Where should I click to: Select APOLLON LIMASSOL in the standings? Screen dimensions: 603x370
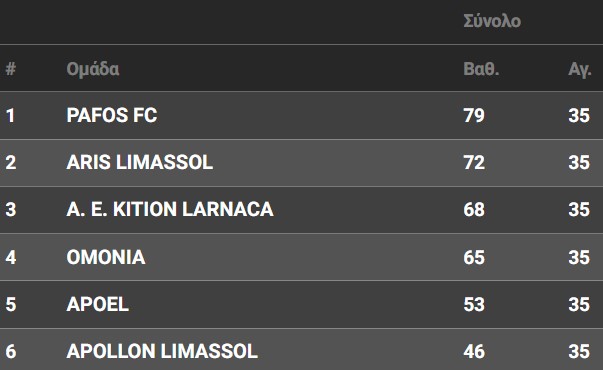[x=162, y=351]
